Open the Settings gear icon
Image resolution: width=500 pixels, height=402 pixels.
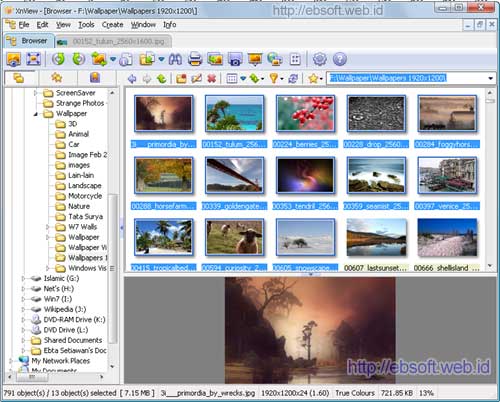click(319, 59)
